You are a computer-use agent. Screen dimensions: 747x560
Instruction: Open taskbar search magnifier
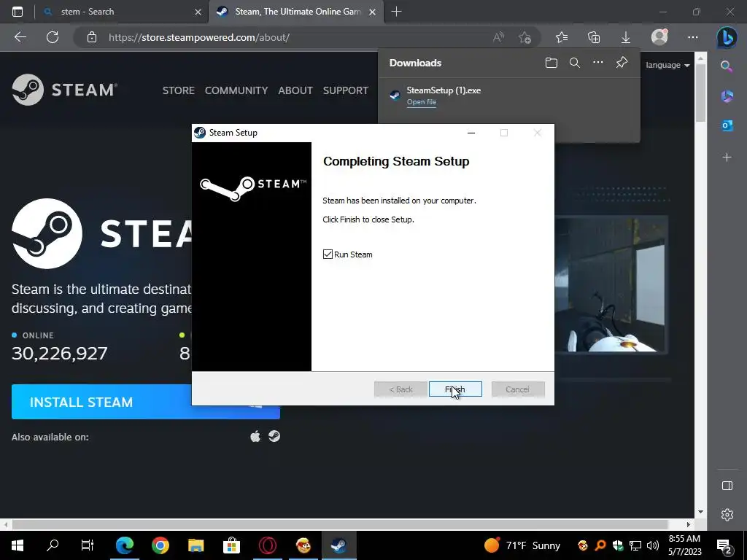[53, 545]
